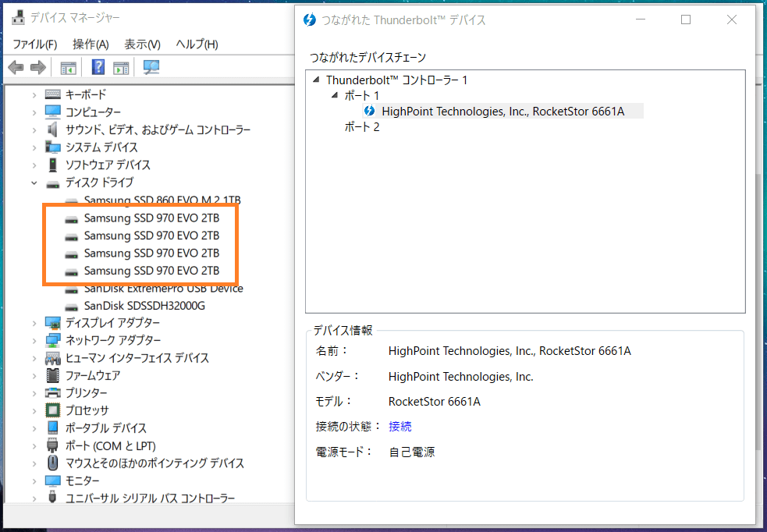Select the プリンター printer icon
Screen dimensions: 767x532
[x=53, y=393]
